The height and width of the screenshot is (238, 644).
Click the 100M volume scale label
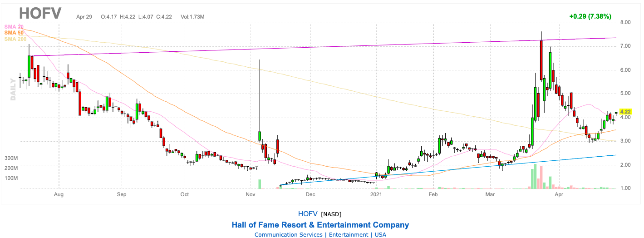(x=11, y=178)
